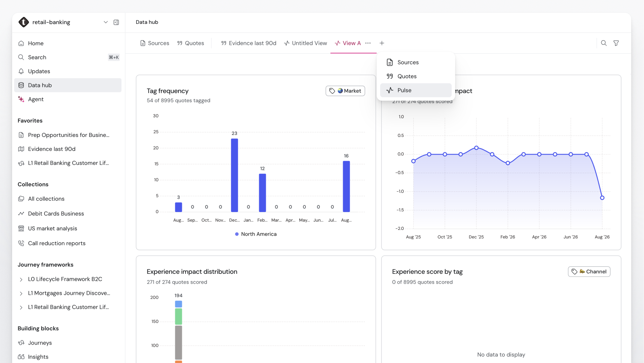Expand L1 Mortgages Journey Discovery

[21, 294]
